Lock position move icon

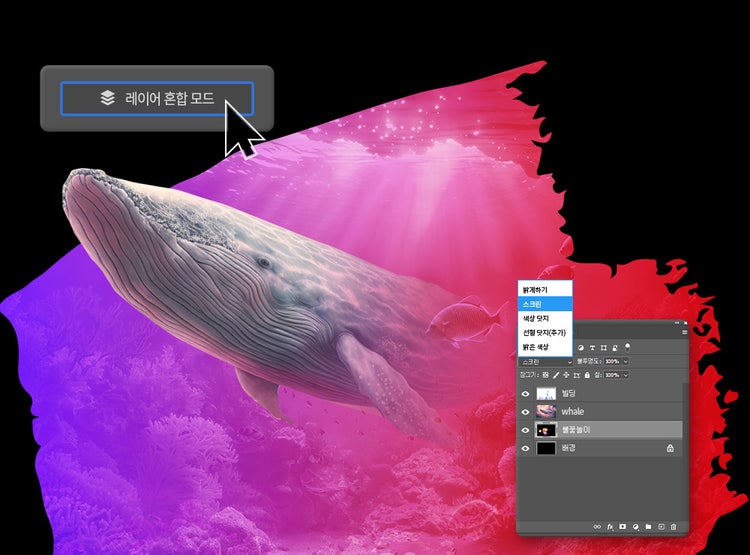point(566,375)
